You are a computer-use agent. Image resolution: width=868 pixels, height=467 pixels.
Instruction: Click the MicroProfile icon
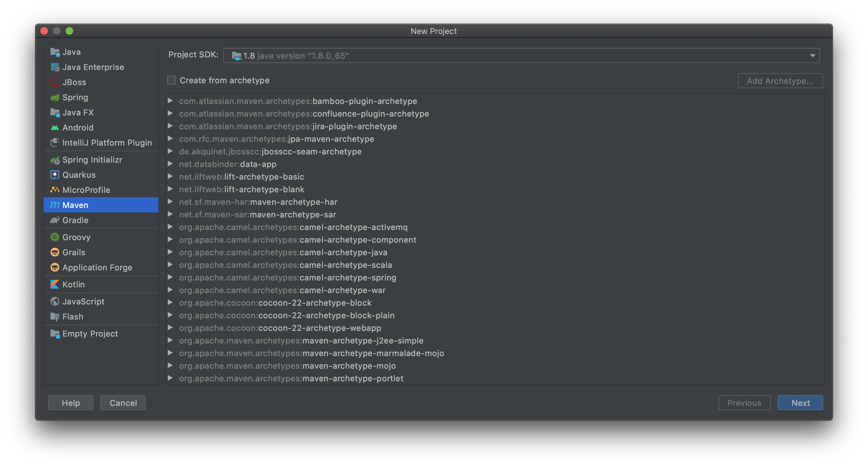point(55,190)
